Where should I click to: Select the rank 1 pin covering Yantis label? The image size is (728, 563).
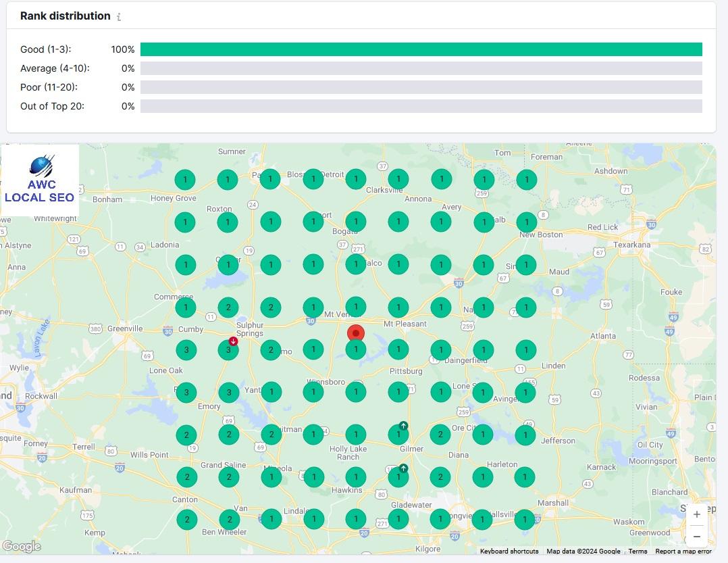tap(271, 392)
